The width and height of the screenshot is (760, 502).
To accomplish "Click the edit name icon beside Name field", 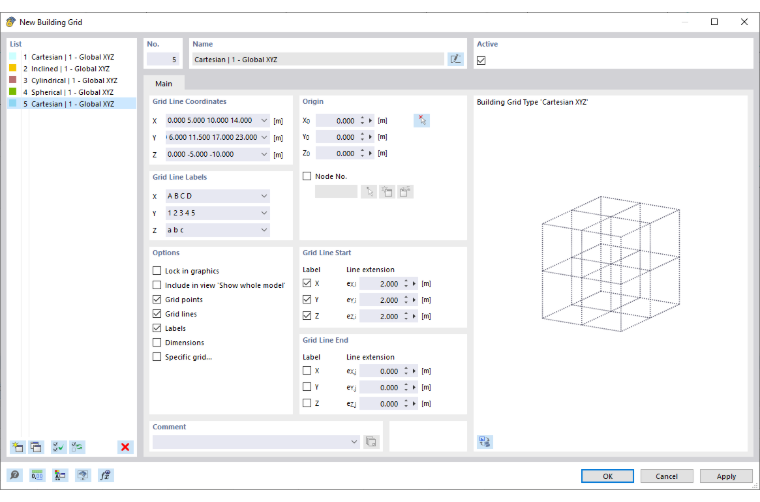I will (456, 59).
